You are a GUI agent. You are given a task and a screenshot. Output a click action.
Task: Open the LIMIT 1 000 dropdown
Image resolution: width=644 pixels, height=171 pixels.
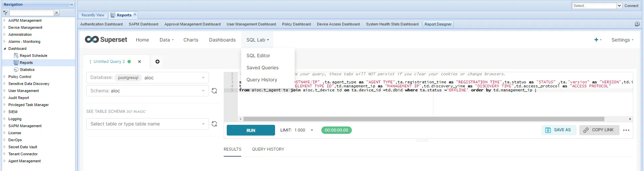coord(297,130)
